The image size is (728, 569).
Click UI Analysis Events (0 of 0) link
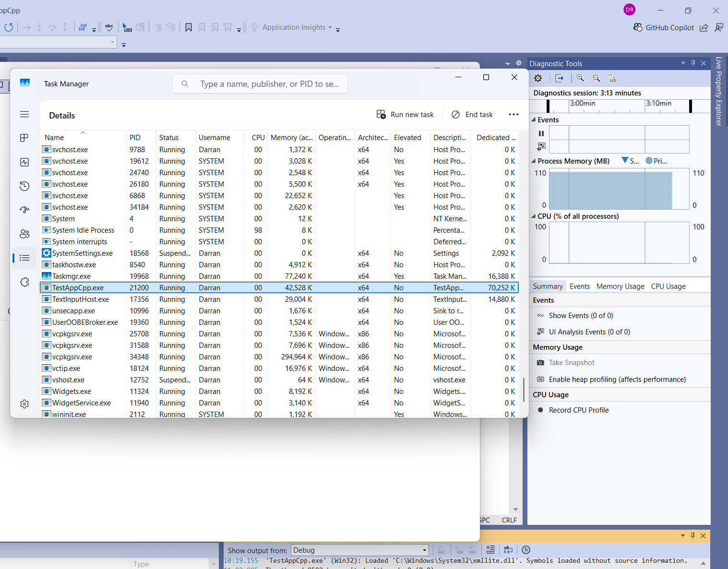click(589, 332)
